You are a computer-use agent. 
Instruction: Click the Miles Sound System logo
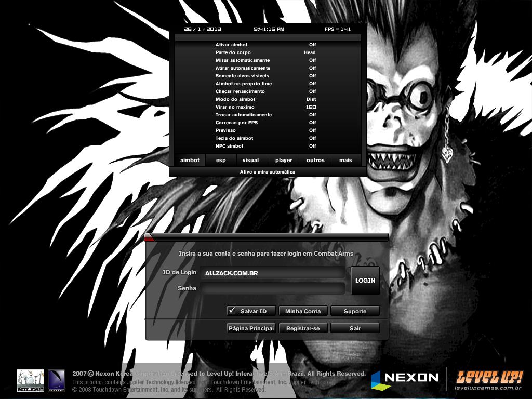coord(31,380)
